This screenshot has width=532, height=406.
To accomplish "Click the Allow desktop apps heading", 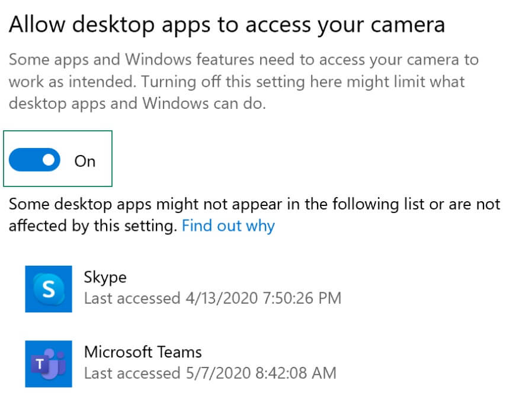I will (x=227, y=24).
